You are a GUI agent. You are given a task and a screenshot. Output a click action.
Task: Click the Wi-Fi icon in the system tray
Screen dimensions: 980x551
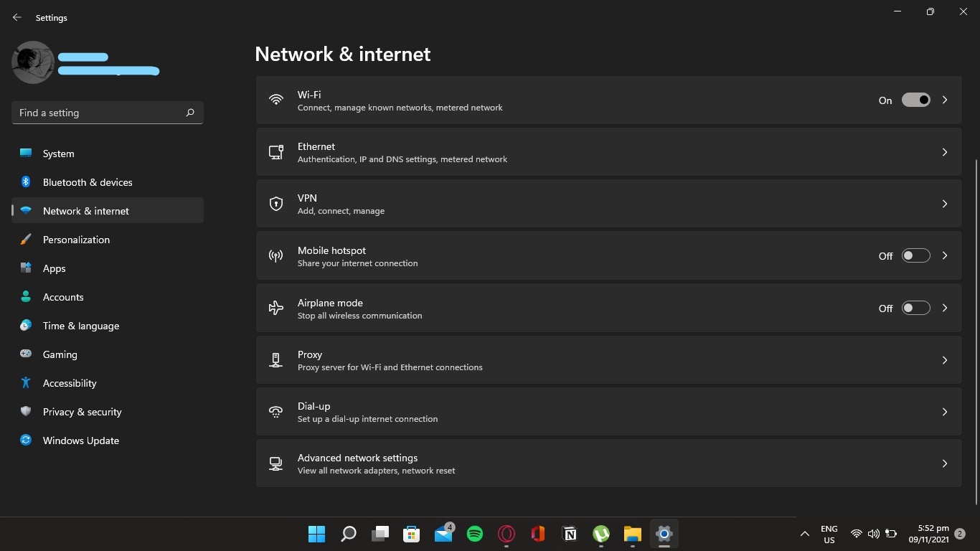856,534
